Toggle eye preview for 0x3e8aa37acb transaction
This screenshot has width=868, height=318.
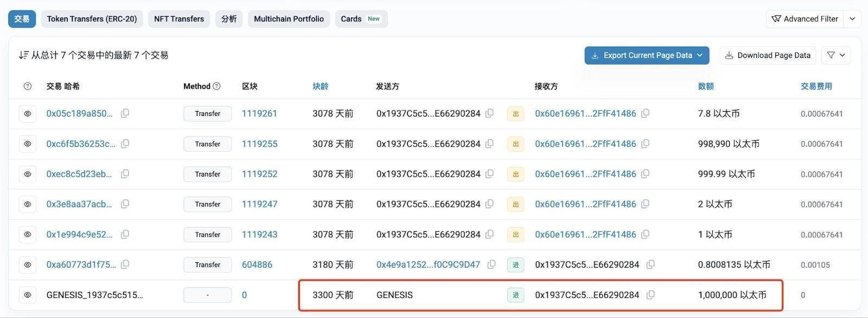[28, 204]
